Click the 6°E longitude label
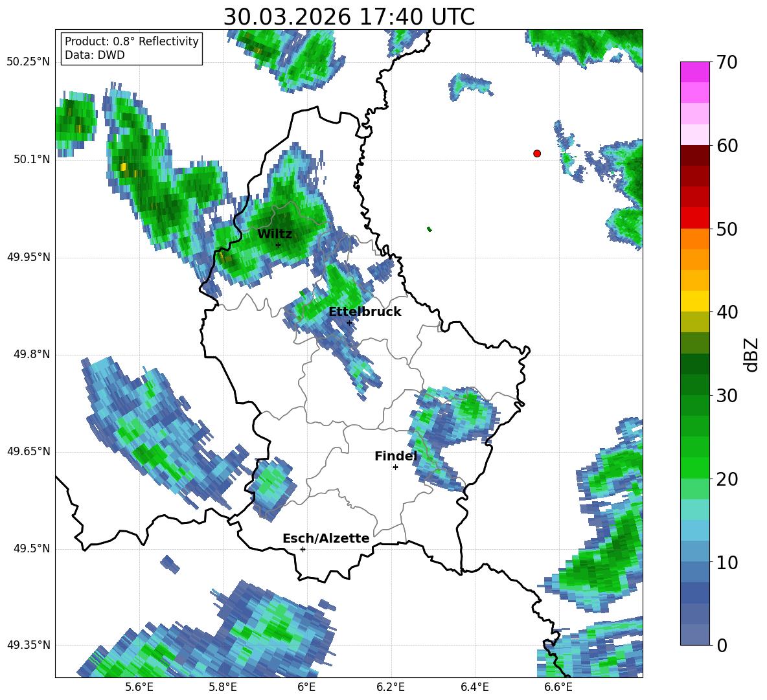767x700 pixels. coord(306,687)
